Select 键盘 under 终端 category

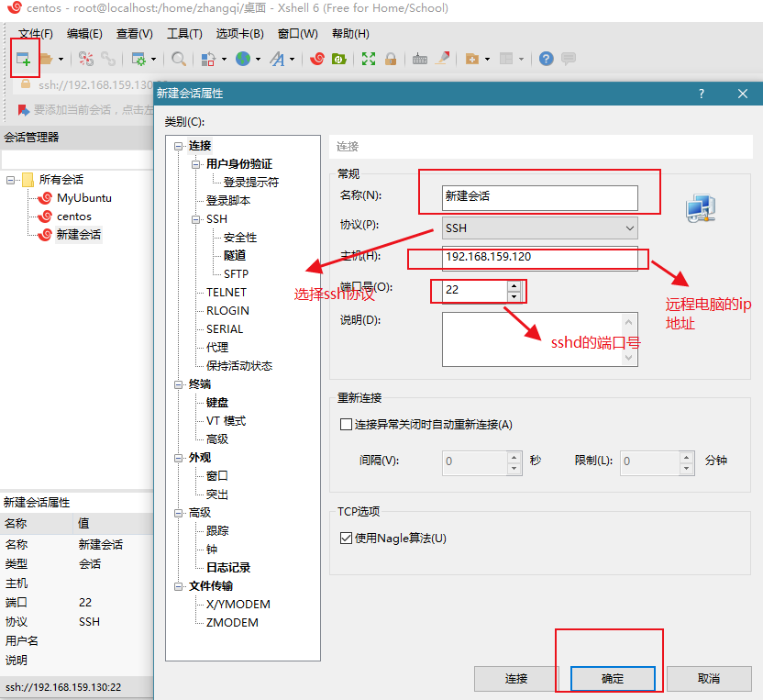(217, 403)
